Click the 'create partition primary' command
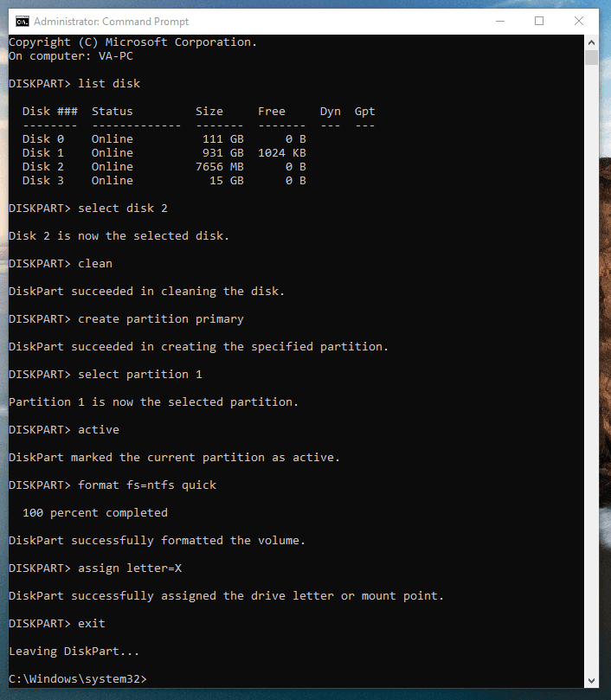This screenshot has width=611, height=700. pyautogui.click(x=161, y=319)
